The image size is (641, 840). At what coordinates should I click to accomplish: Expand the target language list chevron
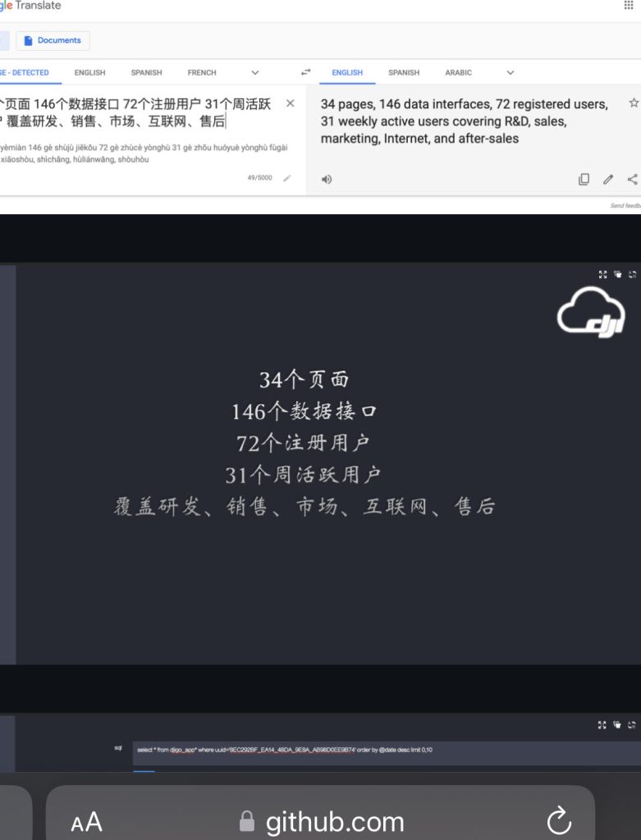510,72
